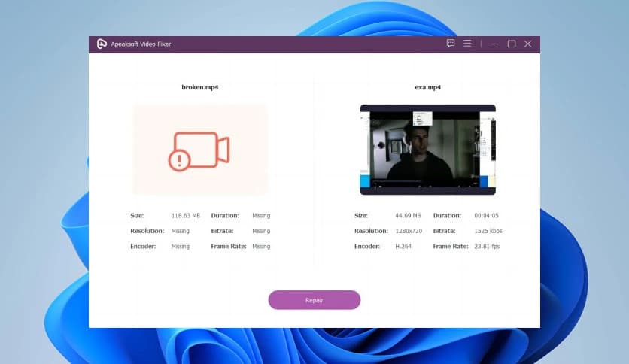This screenshot has height=364, width=629.
Task: Click the 23.81 fps frame rate value
Action: (487, 246)
